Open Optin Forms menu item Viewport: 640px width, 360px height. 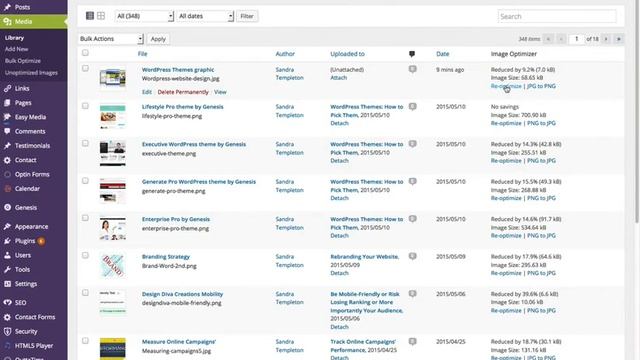point(33,174)
